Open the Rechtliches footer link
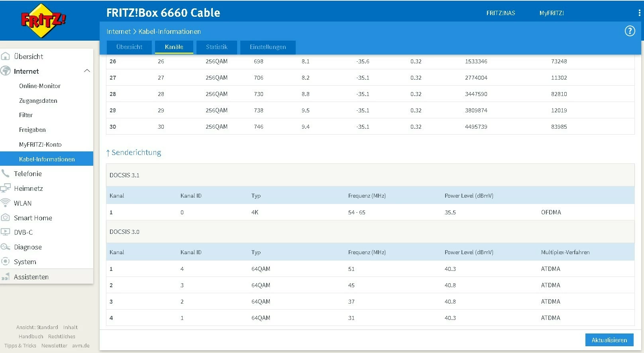The width and height of the screenshot is (644, 353). click(62, 336)
